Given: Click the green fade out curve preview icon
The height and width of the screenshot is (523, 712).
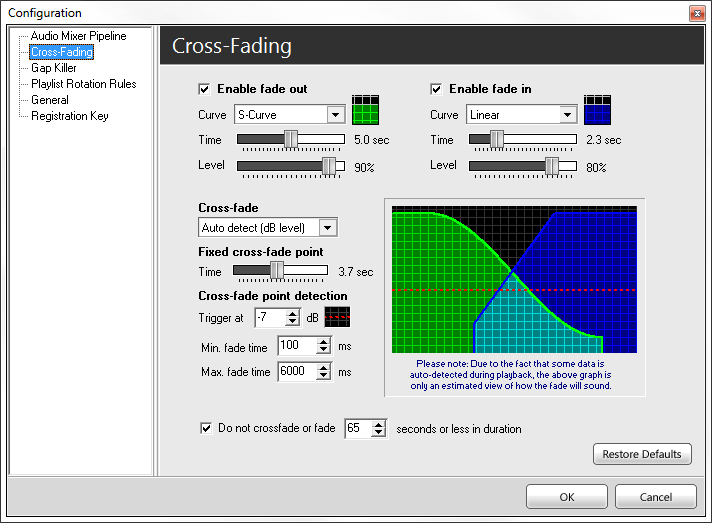Looking at the screenshot, I should (366, 109).
